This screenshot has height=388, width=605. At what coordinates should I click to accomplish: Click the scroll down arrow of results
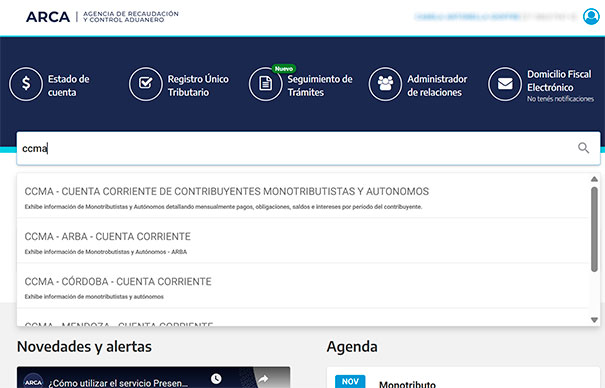pyautogui.click(x=594, y=320)
